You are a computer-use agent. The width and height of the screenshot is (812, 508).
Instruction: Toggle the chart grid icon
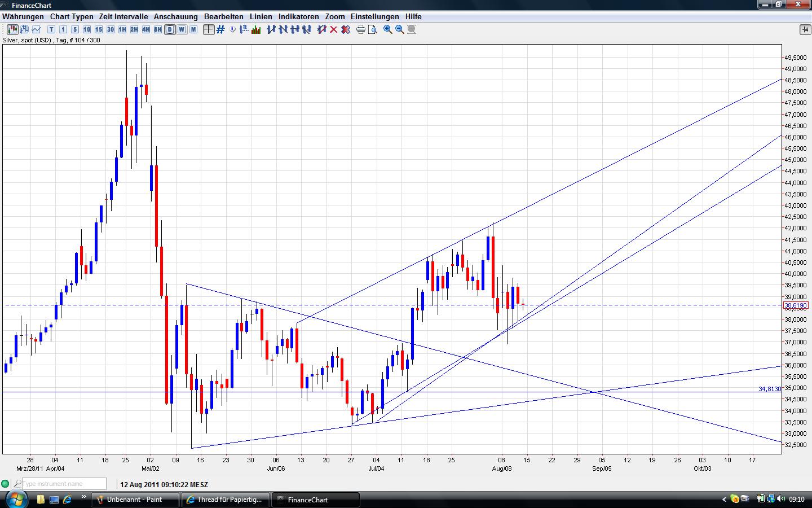pos(220,29)
